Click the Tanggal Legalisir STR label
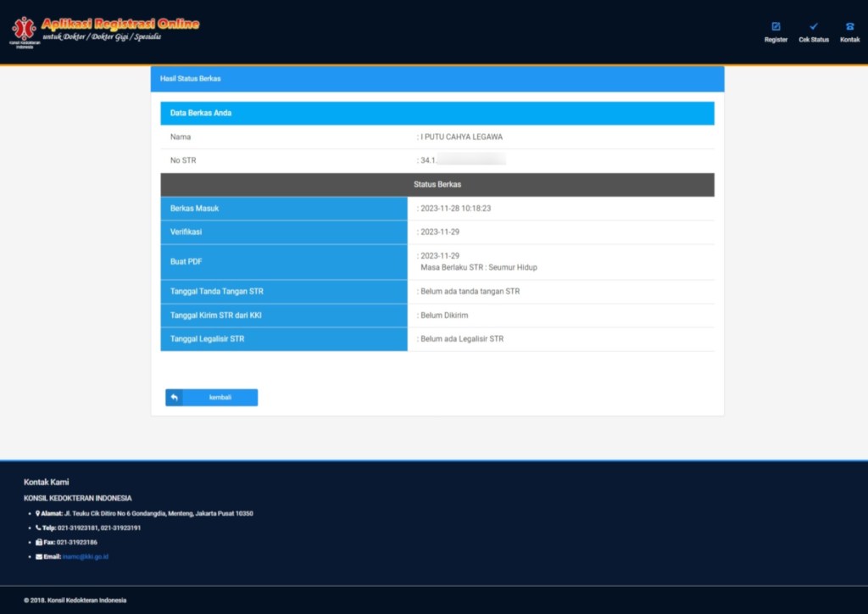 point(207,339)
